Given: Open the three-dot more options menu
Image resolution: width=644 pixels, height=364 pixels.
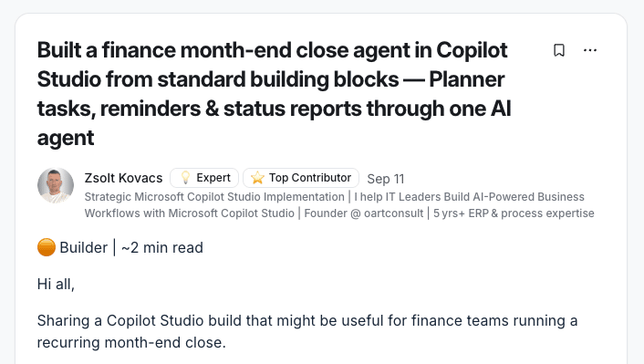Looking at the screenshot, I should pos(590,50).
